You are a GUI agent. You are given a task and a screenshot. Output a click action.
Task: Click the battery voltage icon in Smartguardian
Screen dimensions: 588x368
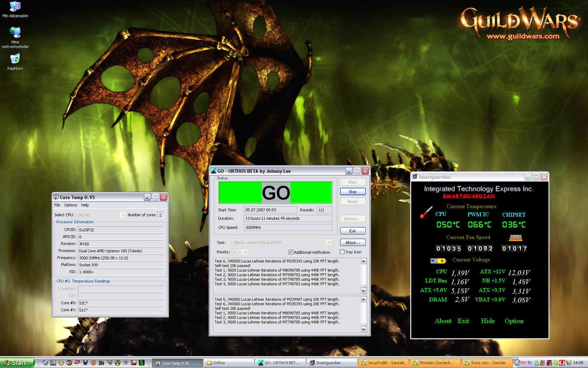pyautogui.click(x=438, y=261)
